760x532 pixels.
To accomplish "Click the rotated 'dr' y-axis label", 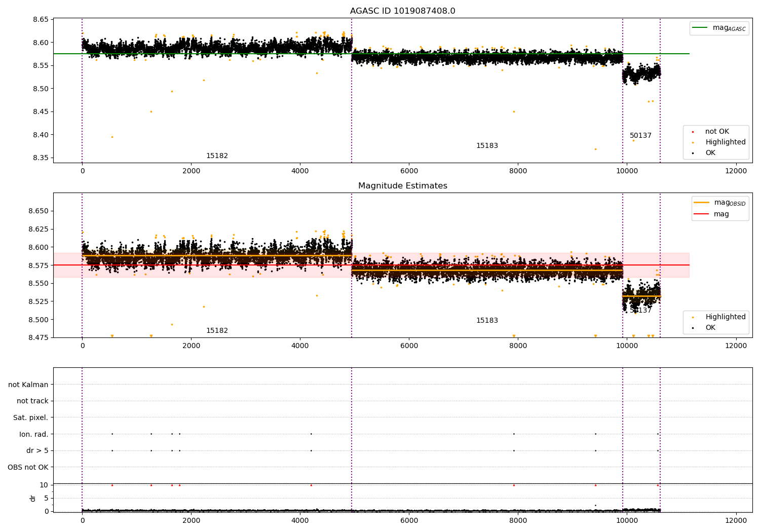I will click(33, 498).
